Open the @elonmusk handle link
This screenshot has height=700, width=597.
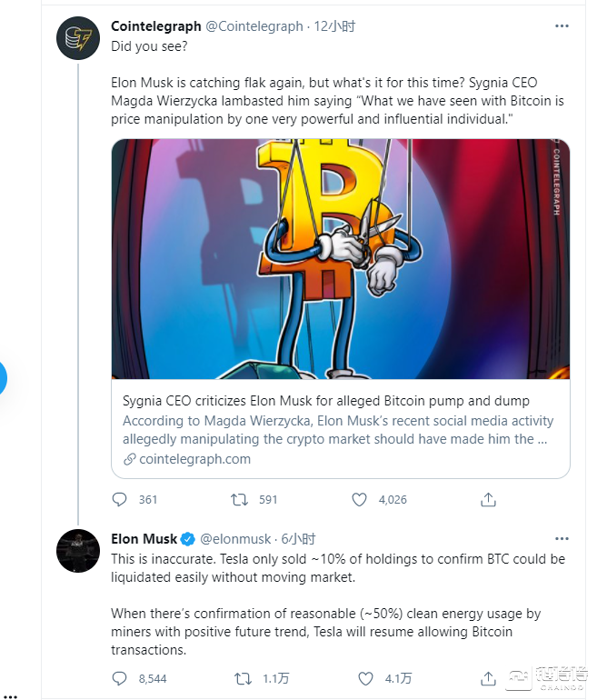[235, 538]
